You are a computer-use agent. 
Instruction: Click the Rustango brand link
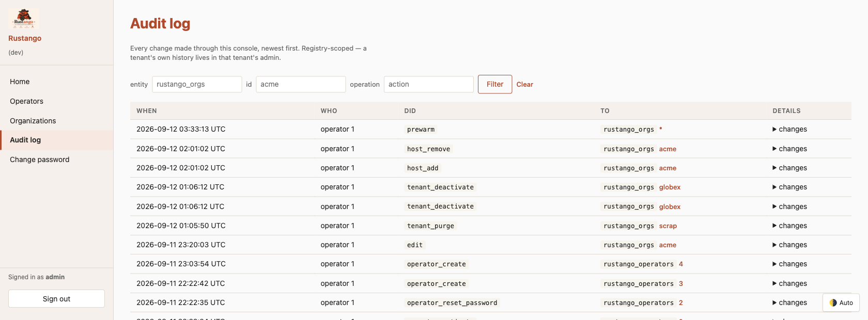(25, 38)
